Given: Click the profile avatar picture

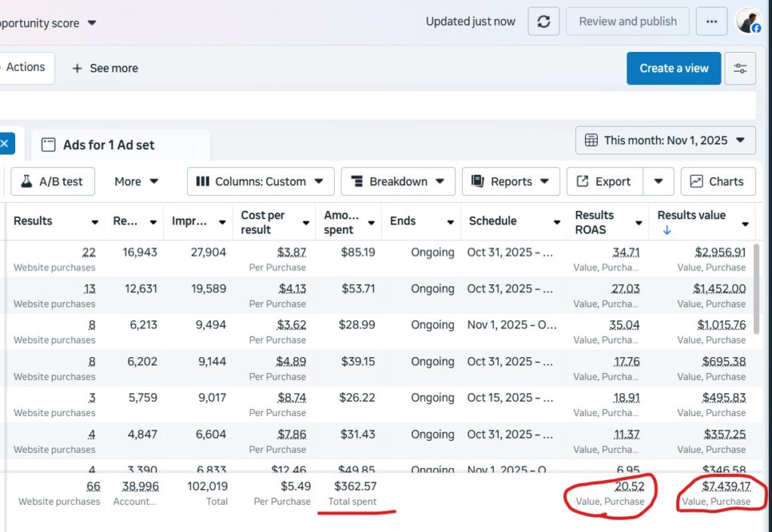Looking at the screenshot, I should pyautogui.click(x=748, y=21).
